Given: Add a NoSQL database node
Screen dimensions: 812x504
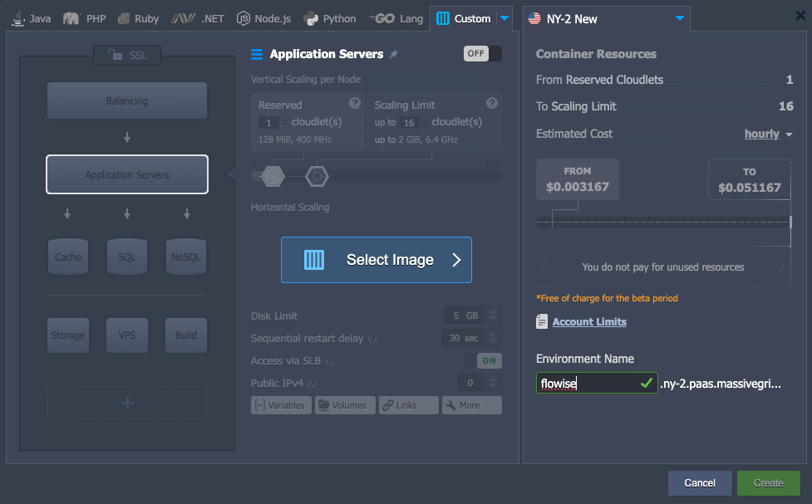Looking at the screenshot, I should (186, 257).
